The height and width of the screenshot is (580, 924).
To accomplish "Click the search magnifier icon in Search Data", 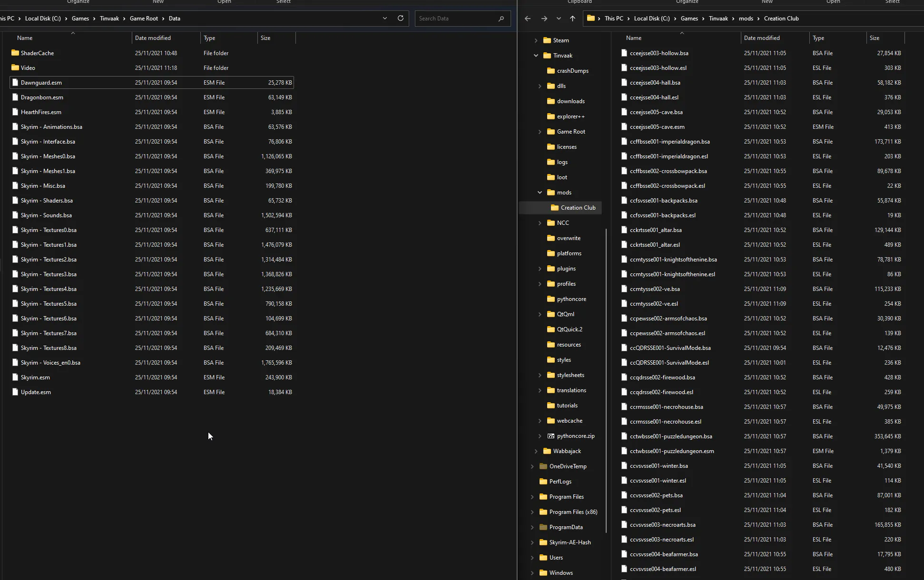I will pyautogui.click(x=501, y=19).
